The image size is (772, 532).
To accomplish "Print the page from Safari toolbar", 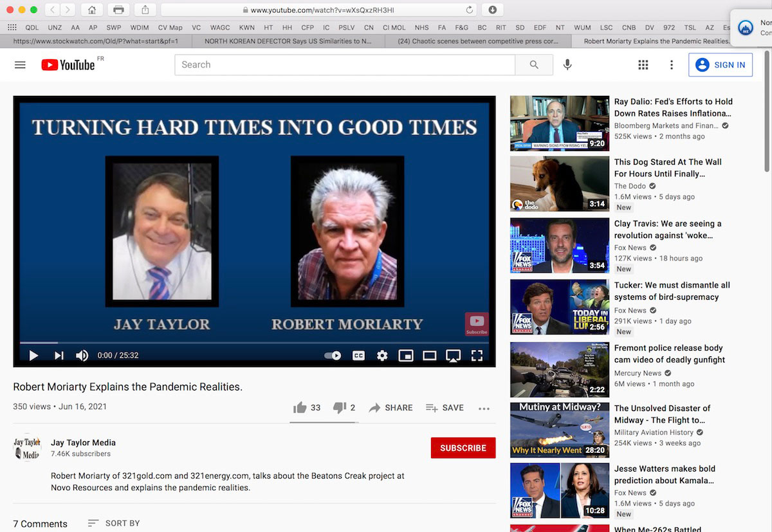I will 118,10.
